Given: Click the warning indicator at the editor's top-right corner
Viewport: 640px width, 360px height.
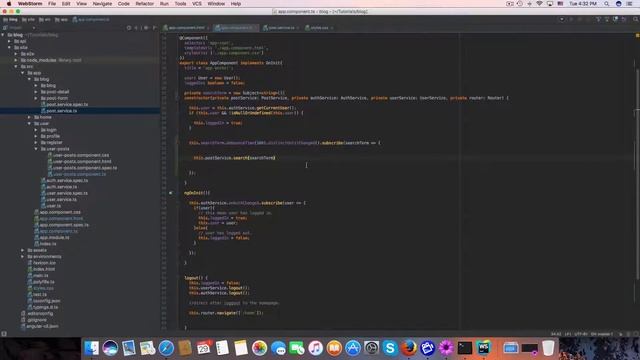Looking at the screenshot, I should (637, 36).
